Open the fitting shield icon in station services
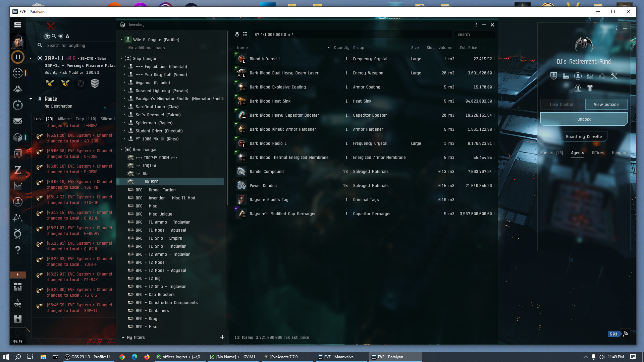The width and height of the screenshot is (644, 362). (x=554, y=76)
